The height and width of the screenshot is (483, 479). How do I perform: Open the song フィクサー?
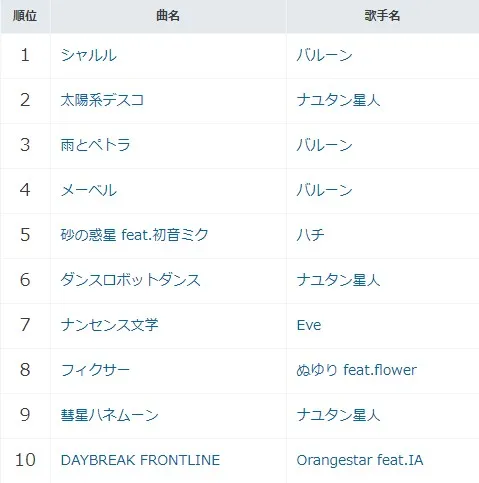coord(95,370)
